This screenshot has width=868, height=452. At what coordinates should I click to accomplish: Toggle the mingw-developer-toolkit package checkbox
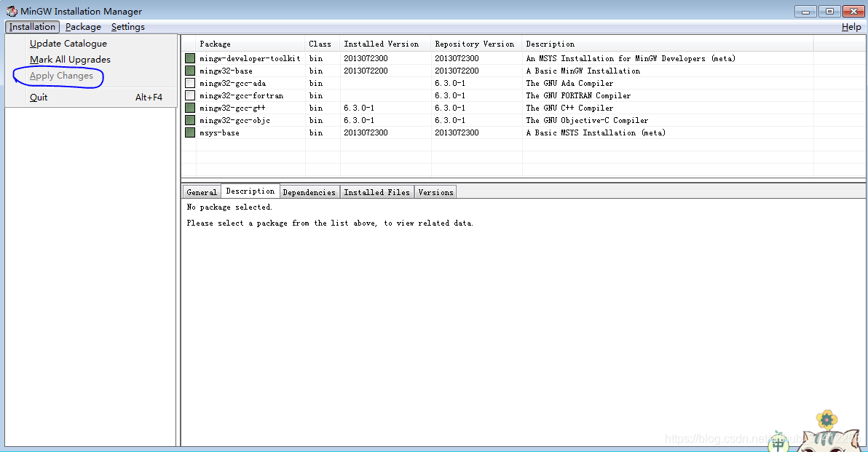tap(190, 58)
